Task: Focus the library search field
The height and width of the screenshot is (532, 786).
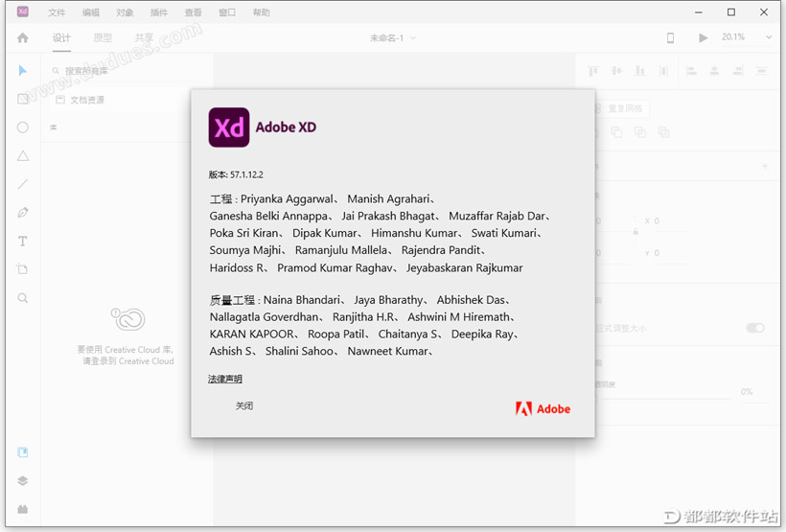Action: (x=127, y=71)
